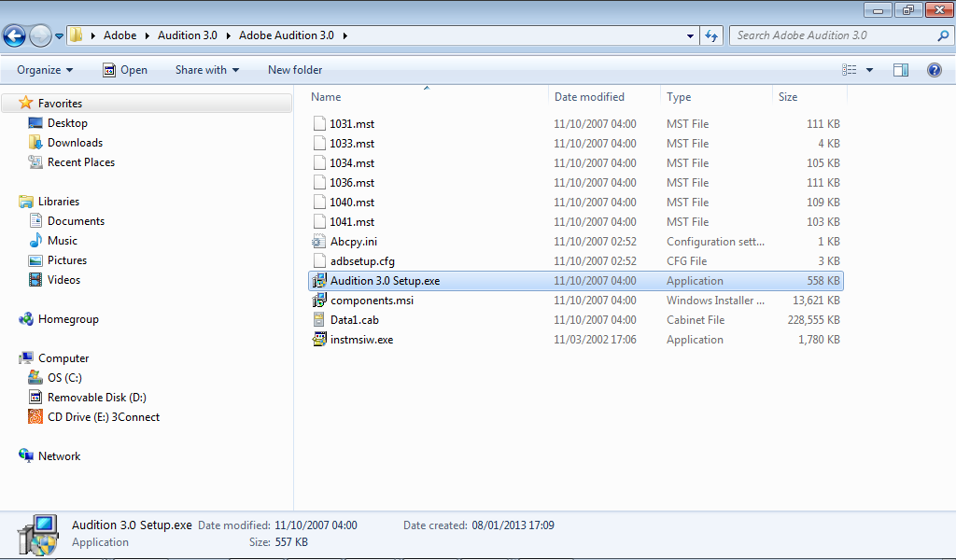Change view with the view icon button
Screen dimensions: 956x560
850,70
